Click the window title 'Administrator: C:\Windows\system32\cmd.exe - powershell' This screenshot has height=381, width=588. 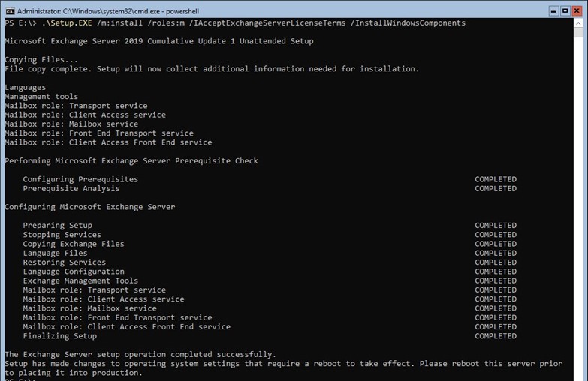(x=108, y=11)
